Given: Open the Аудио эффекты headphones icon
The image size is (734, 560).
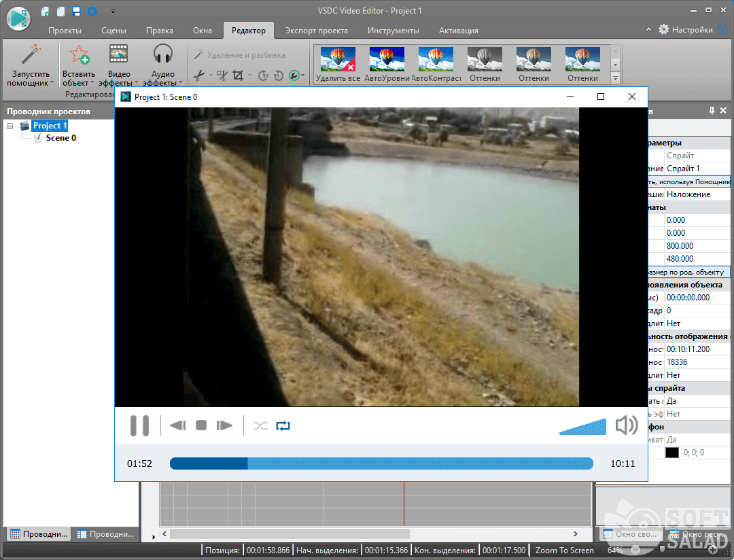Looking at the screenshot, I should coord(163,54).
